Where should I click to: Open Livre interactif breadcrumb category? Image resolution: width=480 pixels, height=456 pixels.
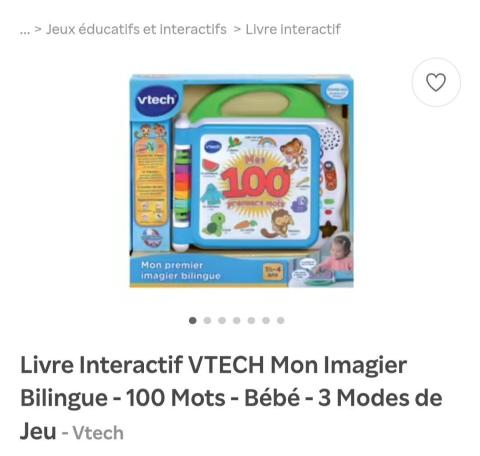coord(293,29)
